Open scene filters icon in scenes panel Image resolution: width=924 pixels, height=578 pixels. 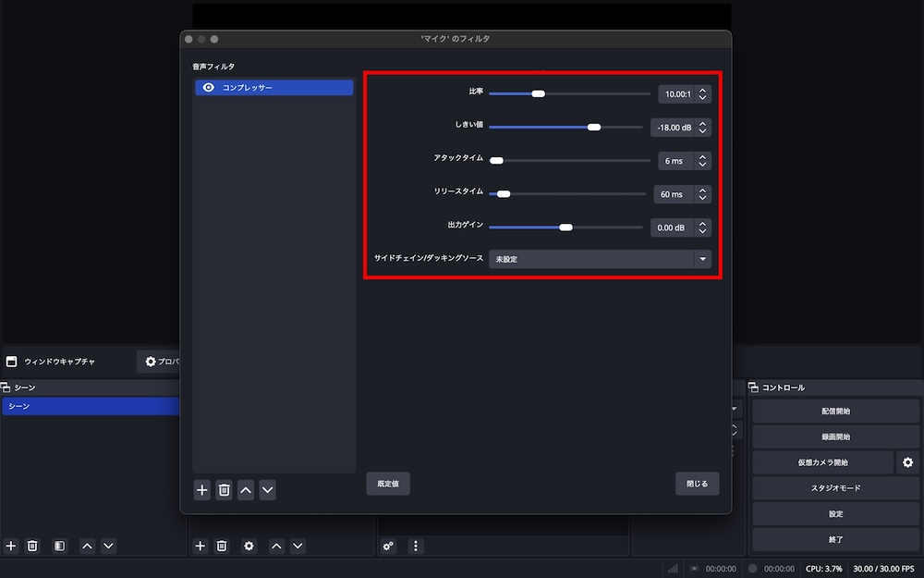click(x=59, y=547)
